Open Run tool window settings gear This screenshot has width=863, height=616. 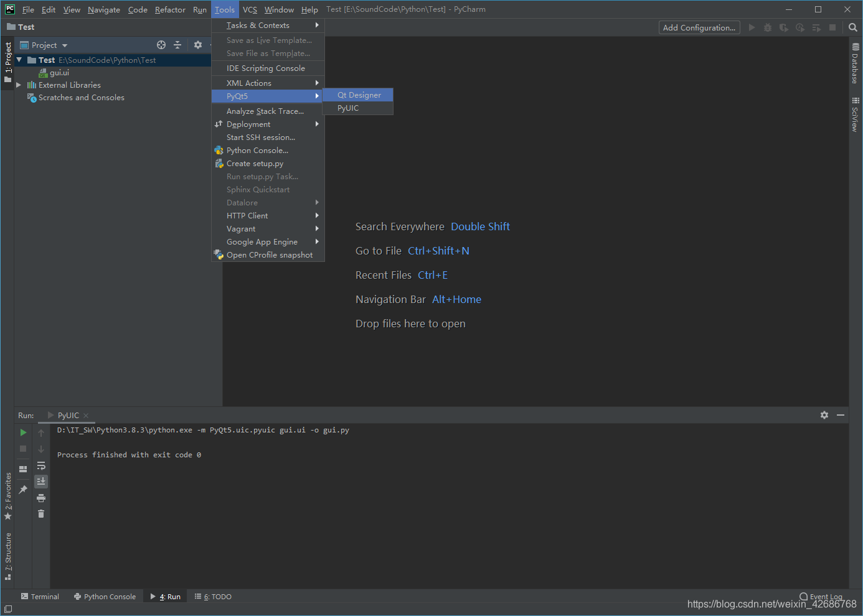(x=824, y=415)
